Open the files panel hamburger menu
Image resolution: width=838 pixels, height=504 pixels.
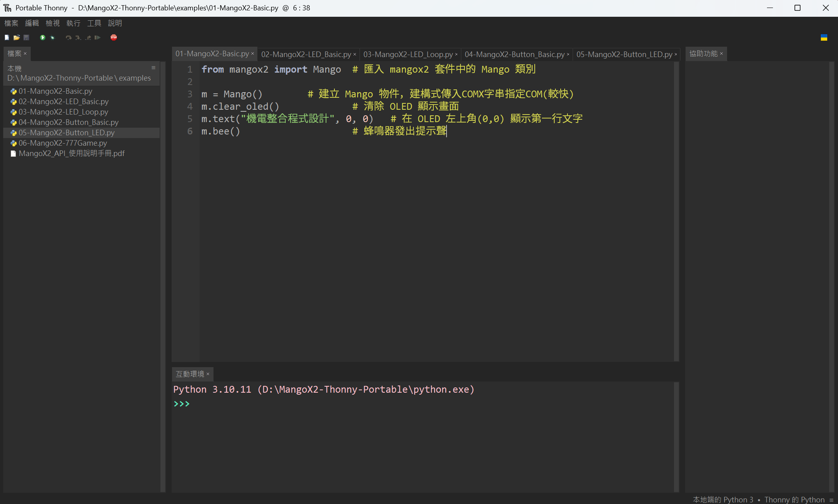(153, 68)
